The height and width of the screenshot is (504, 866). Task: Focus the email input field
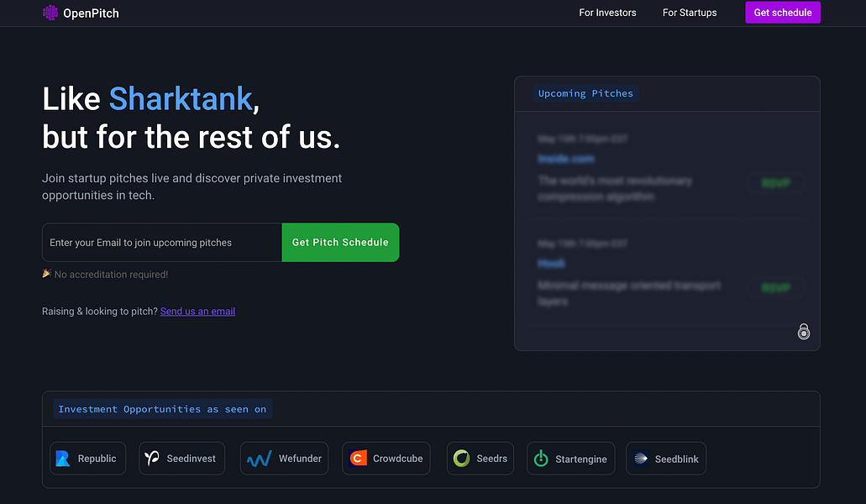click(x=162, y=242)
